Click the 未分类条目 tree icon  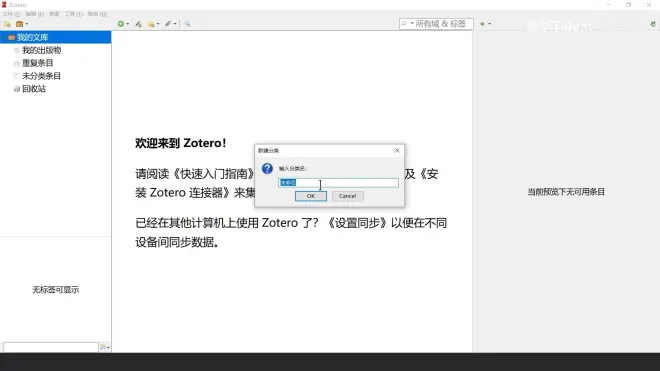(x=16, y=76)
